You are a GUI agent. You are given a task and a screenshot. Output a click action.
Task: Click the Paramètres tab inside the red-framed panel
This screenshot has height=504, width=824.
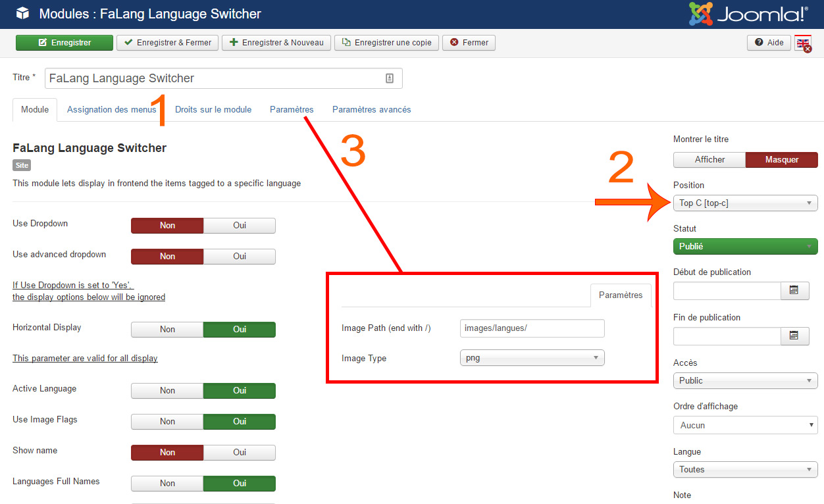(621, 295)
